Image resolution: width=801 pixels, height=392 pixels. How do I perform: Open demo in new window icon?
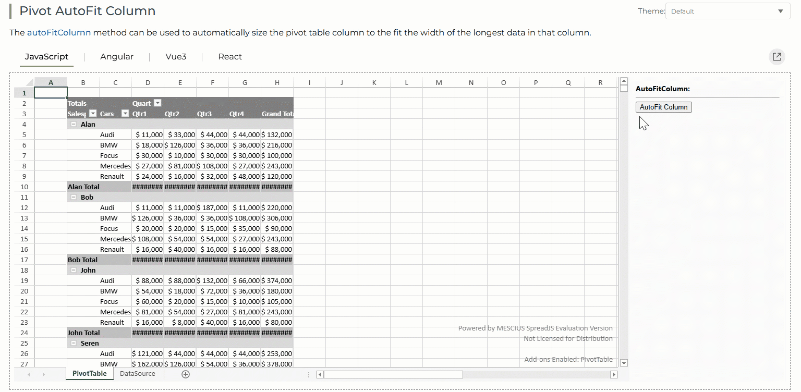pos(776,57)
